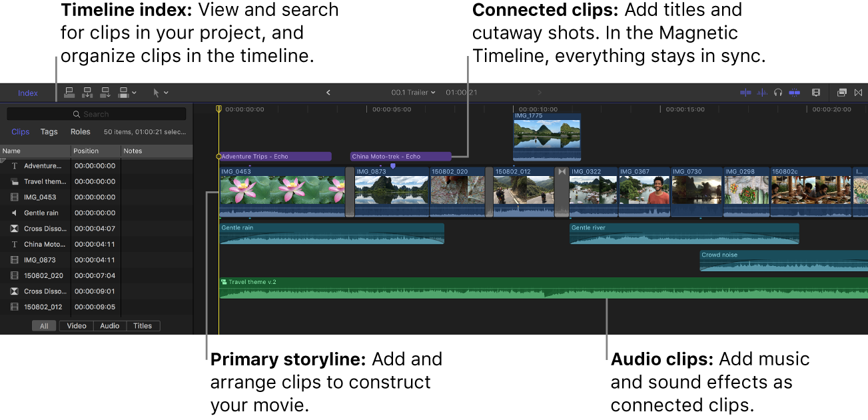
Task: Toggle audio skimming
Action: click(762, 93)
